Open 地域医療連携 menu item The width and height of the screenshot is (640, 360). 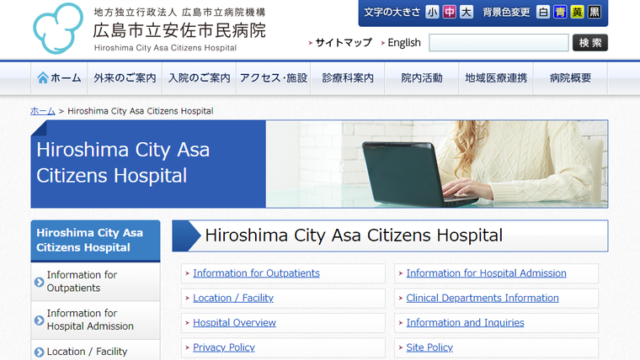click(496, 78)
